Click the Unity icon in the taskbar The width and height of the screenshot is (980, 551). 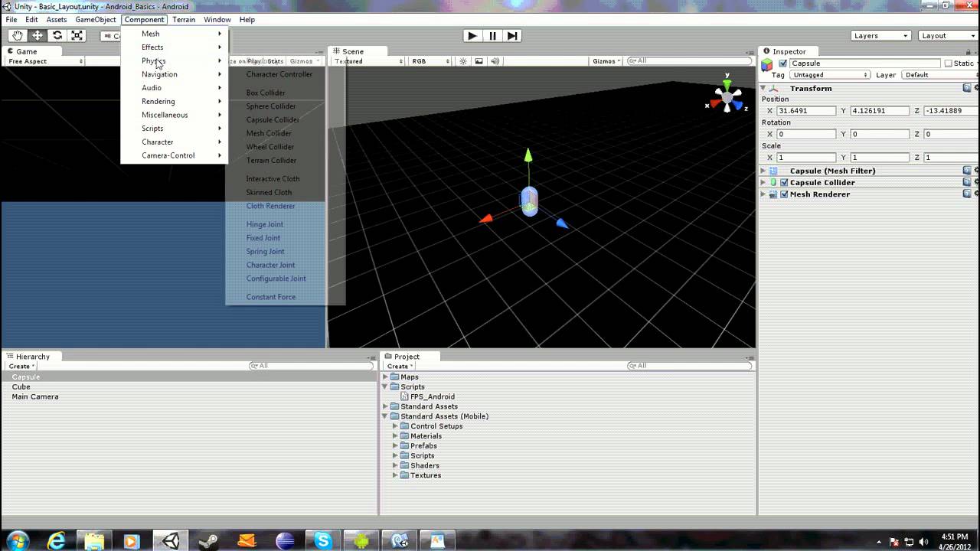[171, 541]
